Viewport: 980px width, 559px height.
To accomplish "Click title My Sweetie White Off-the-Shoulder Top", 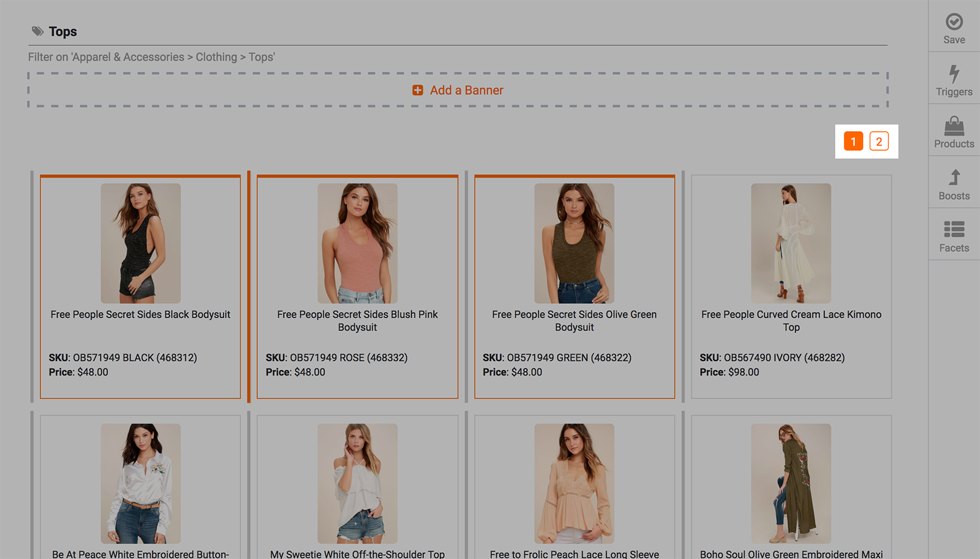I will [358, 554].
